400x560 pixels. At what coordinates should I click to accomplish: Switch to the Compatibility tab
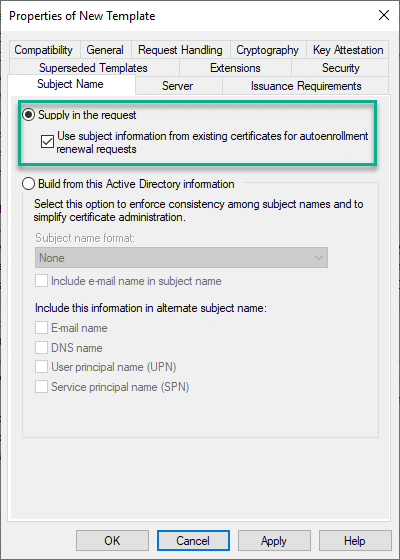(x=44, y=50)
